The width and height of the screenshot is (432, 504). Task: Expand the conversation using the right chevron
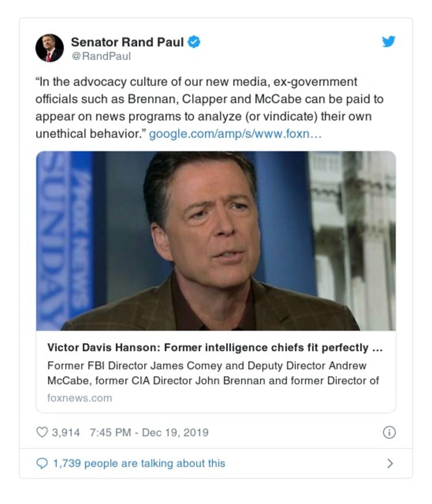pos(390,464)
